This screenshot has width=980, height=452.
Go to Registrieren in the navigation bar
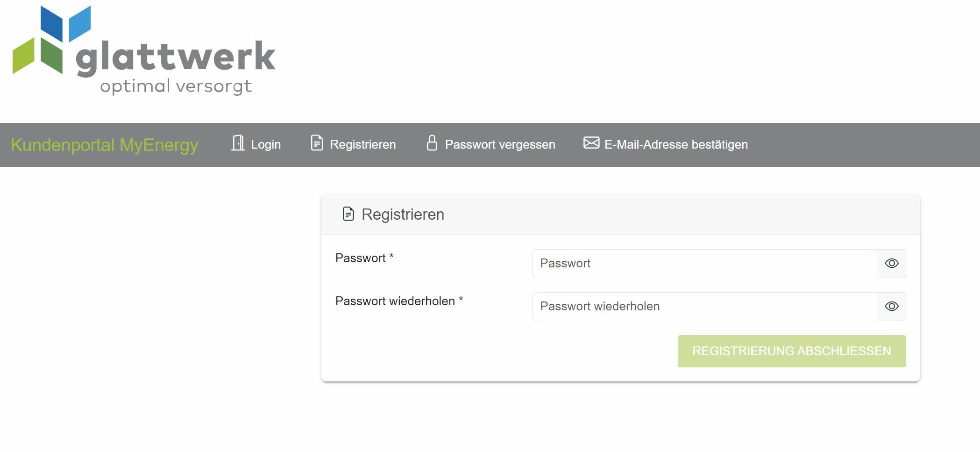point(362,145)
